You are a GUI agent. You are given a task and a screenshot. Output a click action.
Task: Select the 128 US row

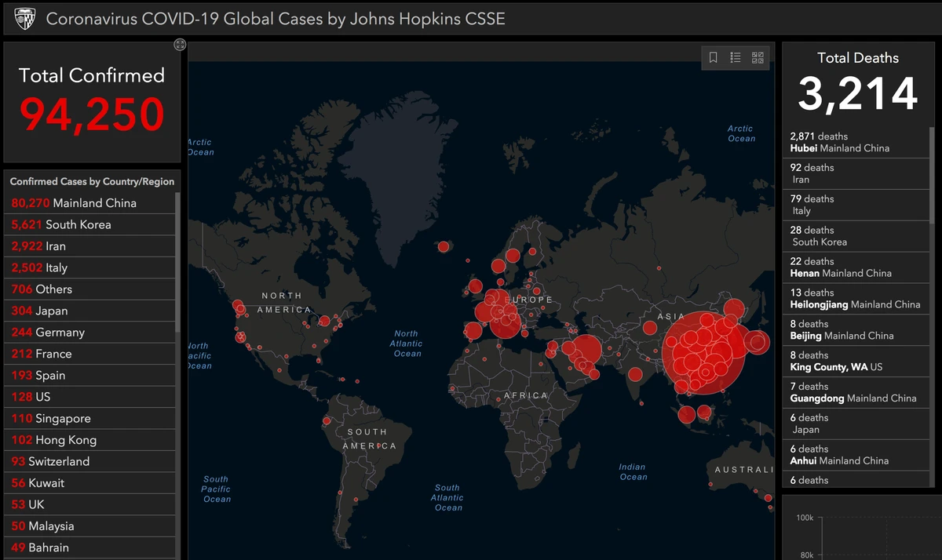[91, 397]
